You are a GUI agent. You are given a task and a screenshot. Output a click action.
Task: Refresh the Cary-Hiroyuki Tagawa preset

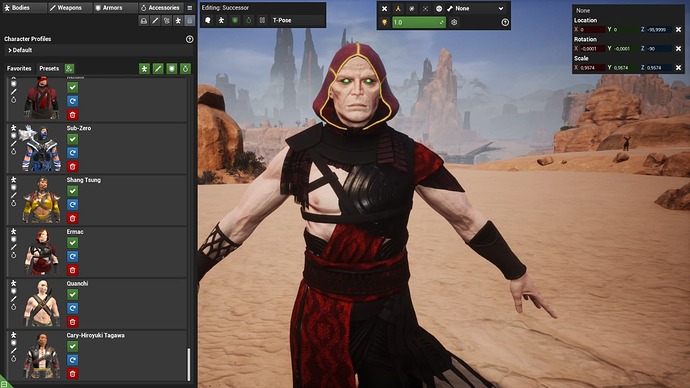point(73,360)
